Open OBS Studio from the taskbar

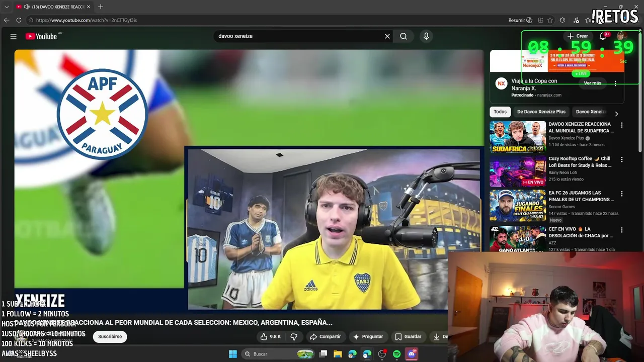click(382, 354)
